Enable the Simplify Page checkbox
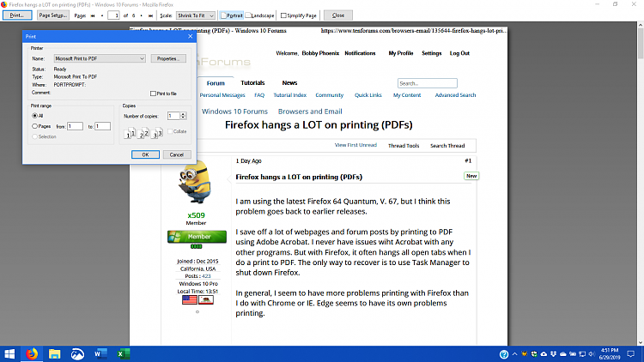Image resolution: width=644 pixels, height=362 pixels. (283, 15)
